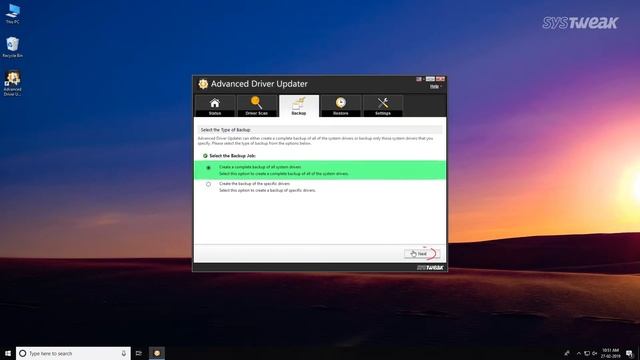Screen dimensions: 640x360
Task: Open the Restore tab
Action: [x=341, y=106]
